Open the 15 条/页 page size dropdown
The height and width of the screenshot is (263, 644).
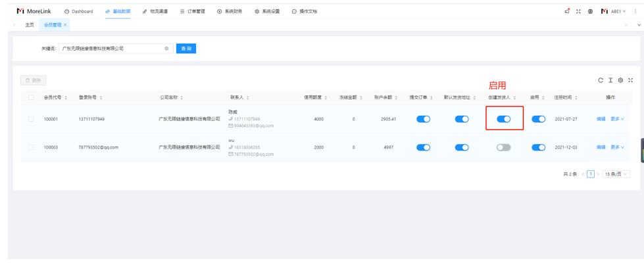coord(616,174)
